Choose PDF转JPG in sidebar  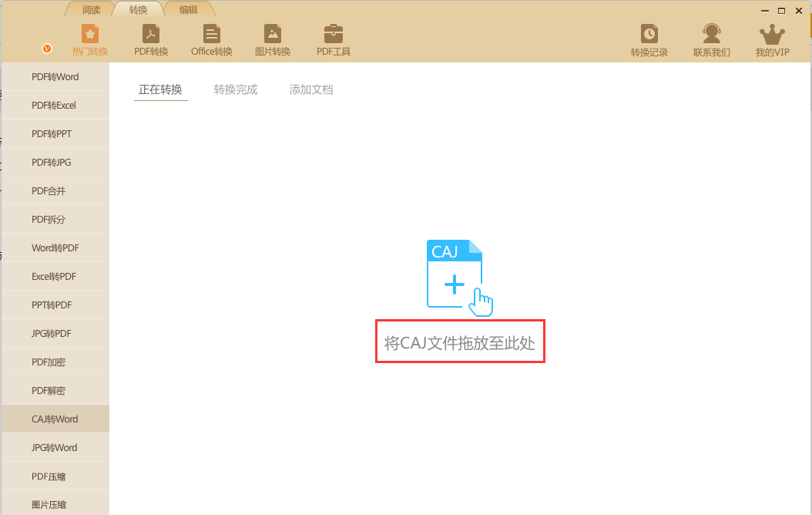(55, 162)
